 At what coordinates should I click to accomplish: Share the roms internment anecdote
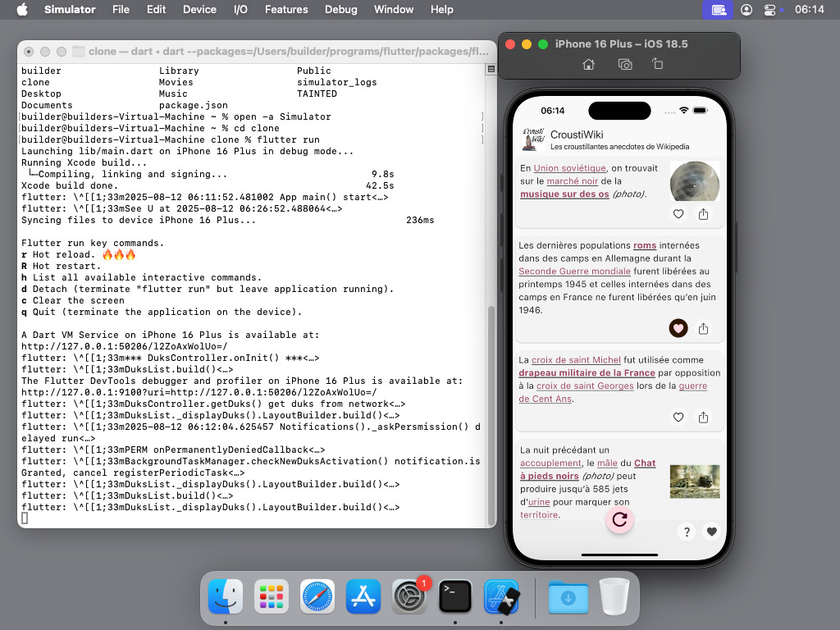703,328
